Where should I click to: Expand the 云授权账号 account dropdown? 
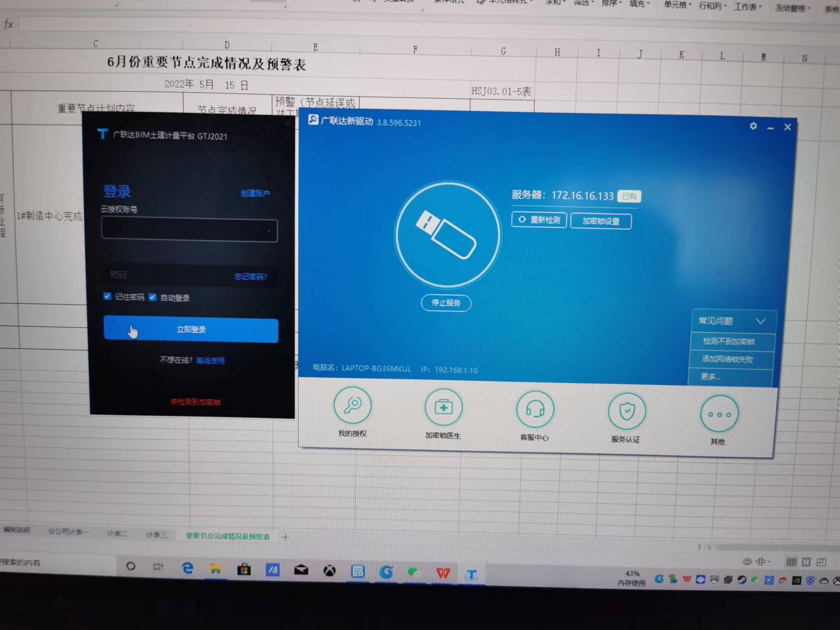(x=269, y=231)
